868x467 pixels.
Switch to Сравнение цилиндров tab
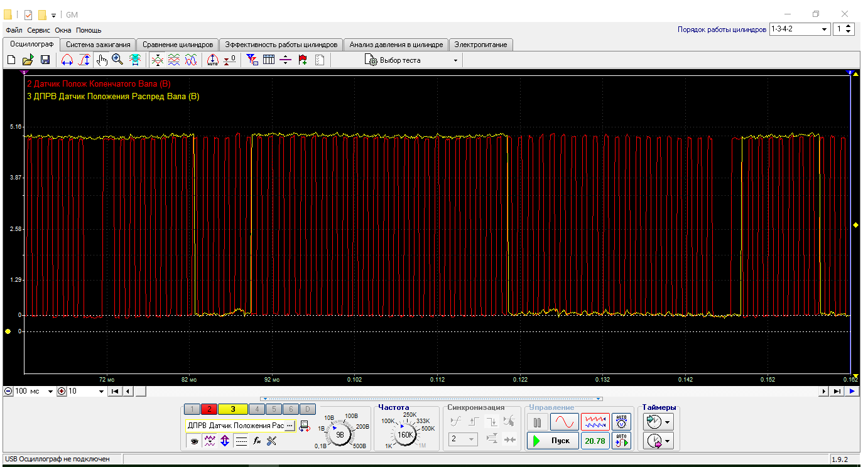(178, 45)
